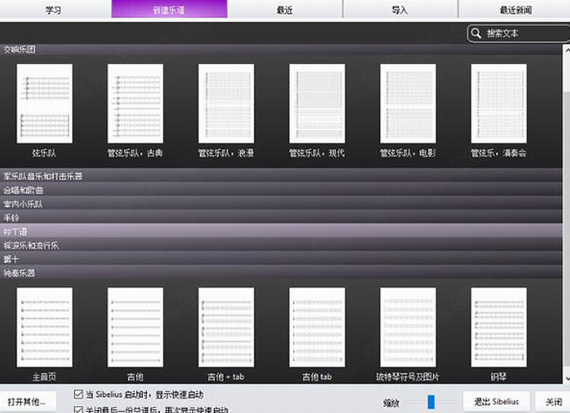This screenshot has height=413, width=570.
Task: Pick the 管弦乐队, 浪漫 score template
Action: 226,104
